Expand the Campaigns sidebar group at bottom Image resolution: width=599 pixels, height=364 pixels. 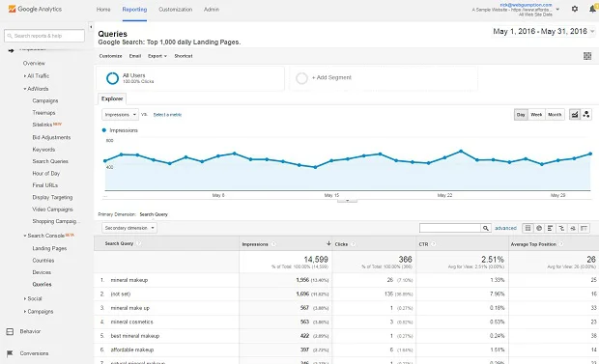pyautogui.click(x=39, y=312)
